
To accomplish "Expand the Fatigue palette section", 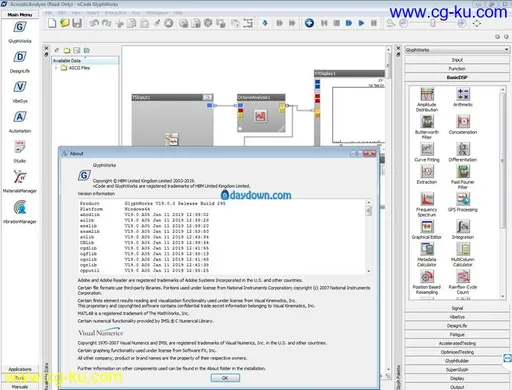I will point(457,334).
